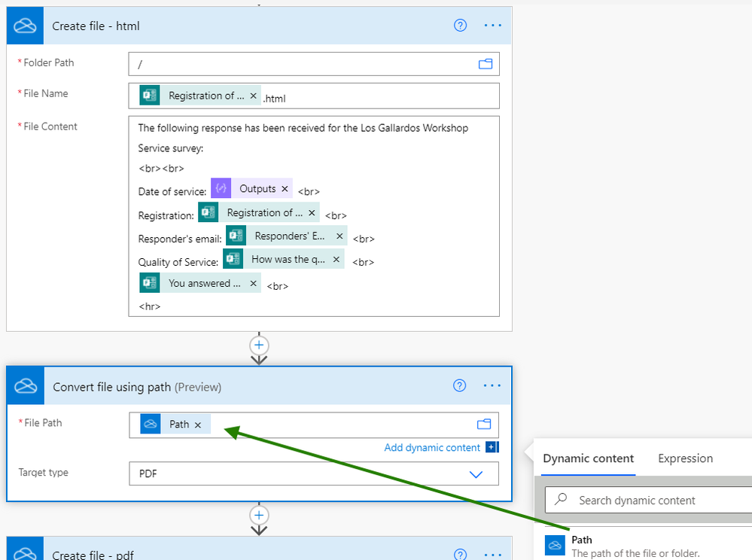Open help for Convert file using path
752x560 pixels.
pyautogui.click(x=459, y=385)
